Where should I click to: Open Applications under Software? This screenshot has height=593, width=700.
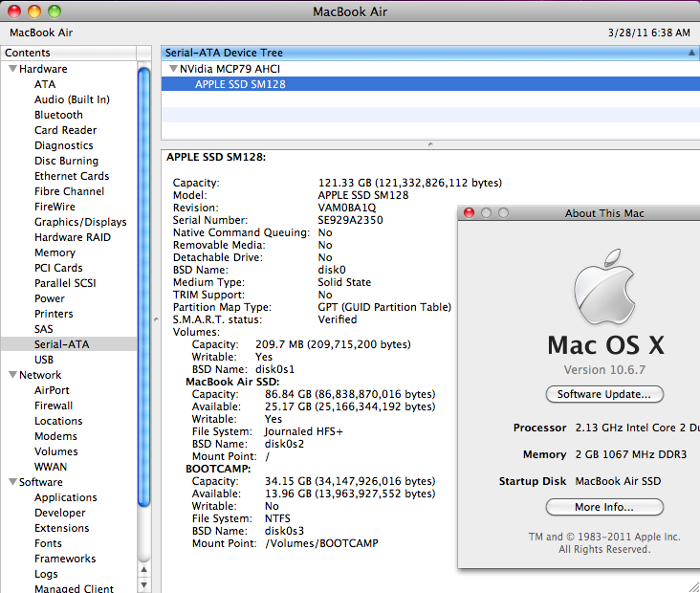66,497
